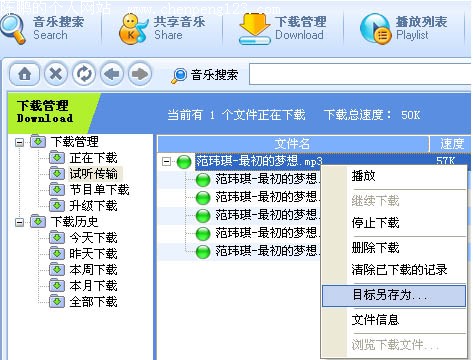Select 正在下载 in the tree
This screenshot has height=360, width=473.
[94, 158]
